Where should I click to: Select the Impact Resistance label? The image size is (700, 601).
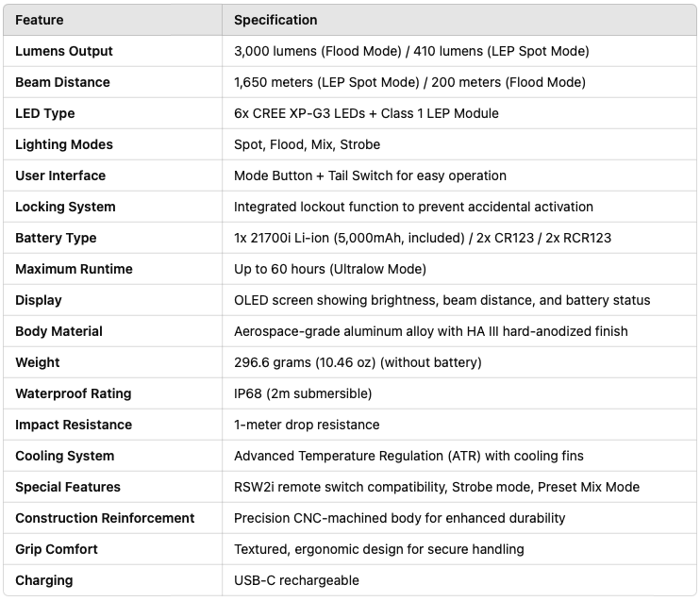coord(74,425)
